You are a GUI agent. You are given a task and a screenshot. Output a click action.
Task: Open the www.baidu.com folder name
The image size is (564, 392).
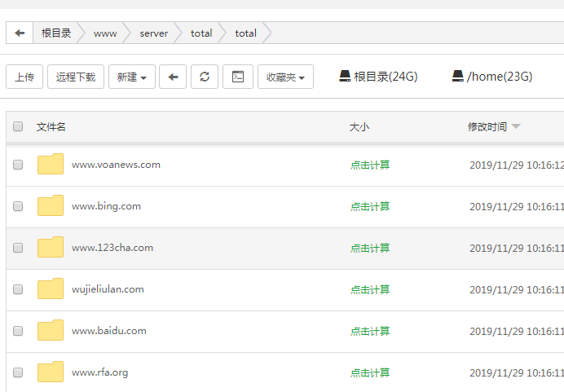click(x=109, y=331)
